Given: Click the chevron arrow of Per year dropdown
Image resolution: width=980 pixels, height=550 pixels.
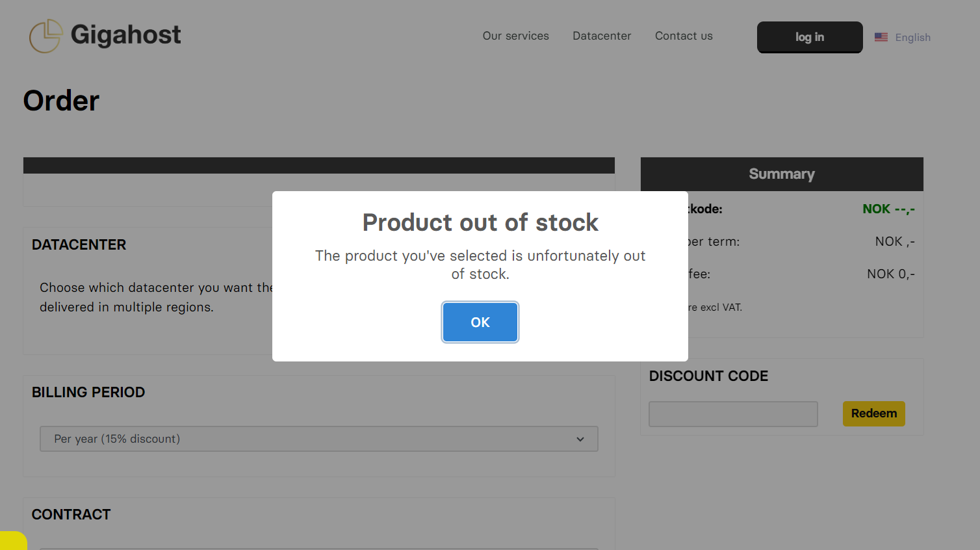Looking at the screenshot, I should [580, 439].
